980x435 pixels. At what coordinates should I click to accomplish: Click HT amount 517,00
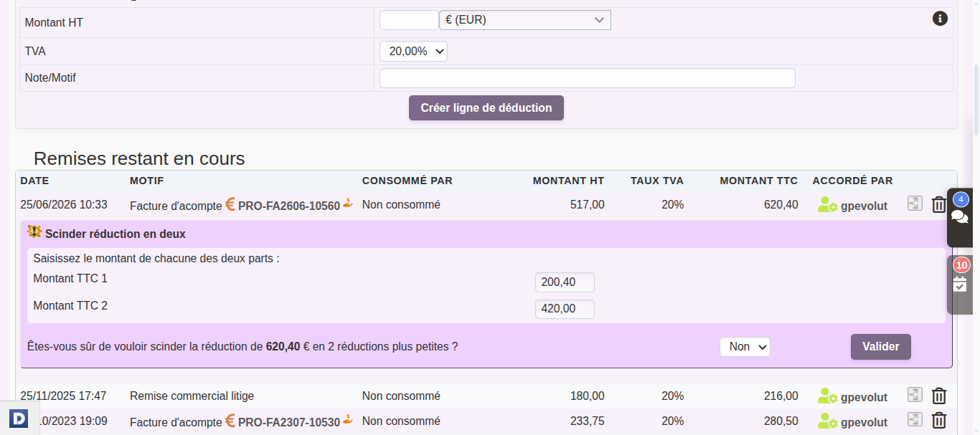[587, 205]
